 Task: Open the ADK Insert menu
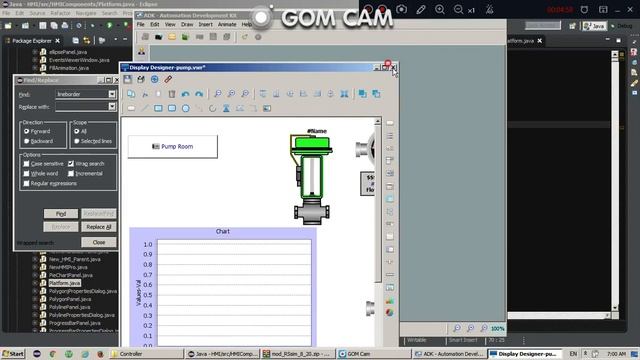coord(205,24)
